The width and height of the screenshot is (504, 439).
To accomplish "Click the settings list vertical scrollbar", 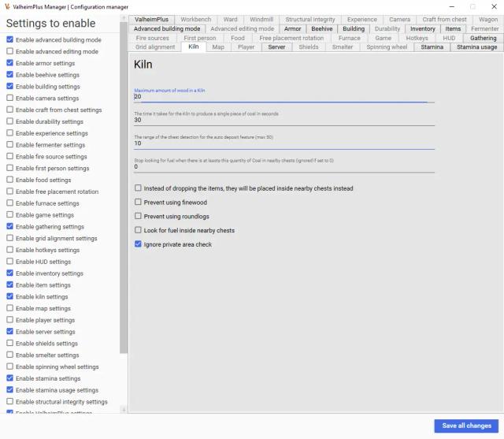I will point(124,188).
